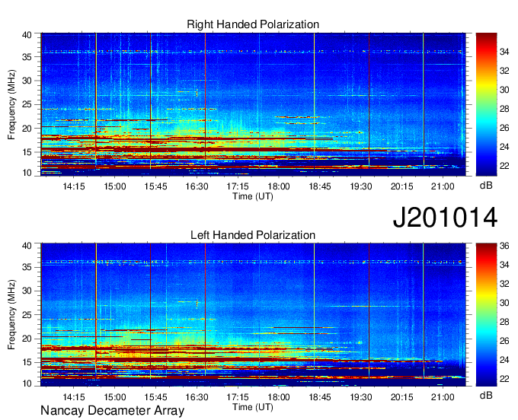Image resolution: width=518 pixels, height=420 pixels.
Task: Click "Frequency (MHz)" axis label of right-handed plot
Action: (x=11, y=104)
